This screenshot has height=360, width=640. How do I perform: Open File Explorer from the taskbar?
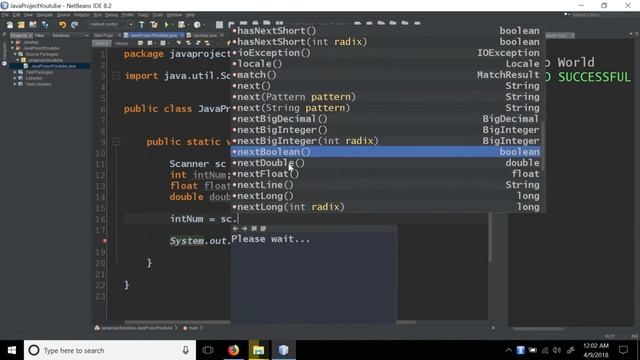point(258,350)
